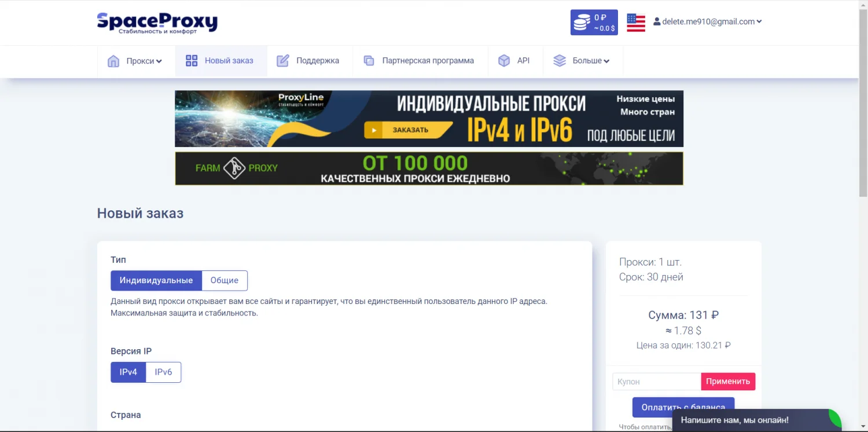Switch IP version to IPv6
Screen dimensions: 868x432
(x=163, y=372)
